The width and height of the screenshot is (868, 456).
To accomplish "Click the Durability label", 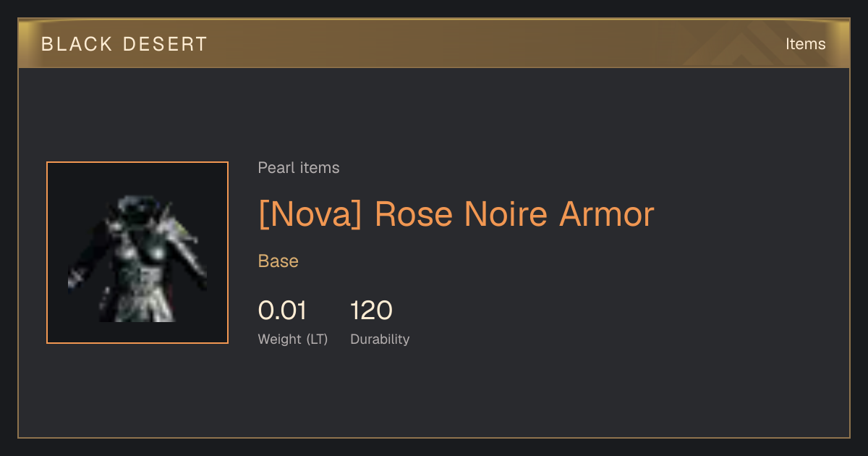I will (x=380, y=339).
